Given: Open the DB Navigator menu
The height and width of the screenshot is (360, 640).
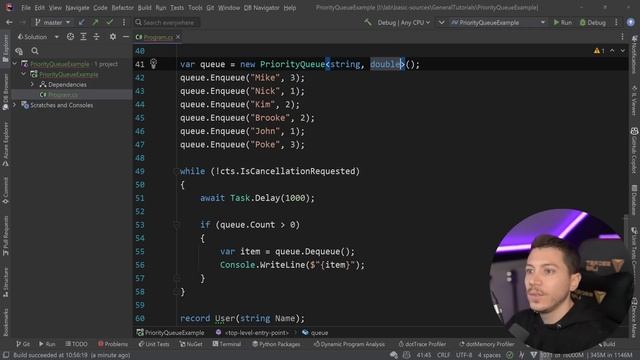Looking at the screenshot, I should point(262,8).
